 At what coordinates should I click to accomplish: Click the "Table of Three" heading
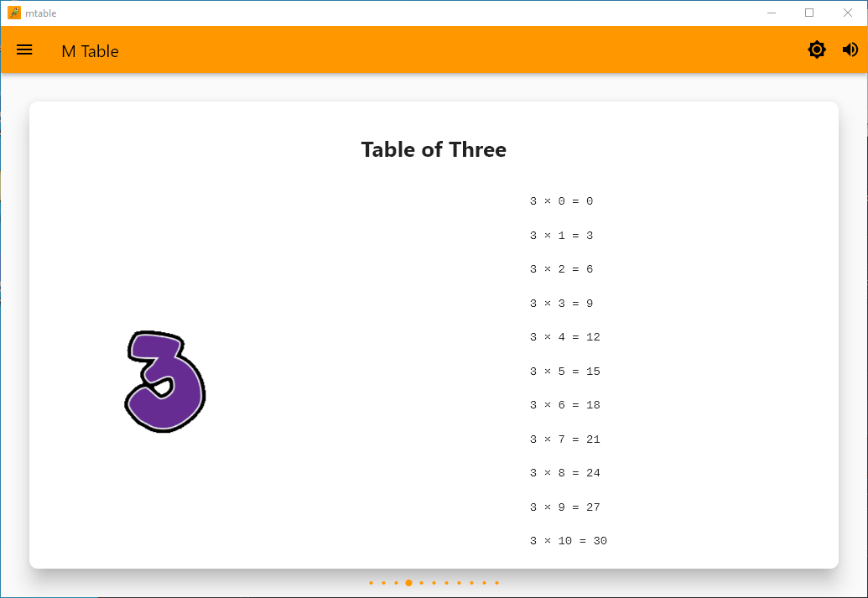coord(434,149)
